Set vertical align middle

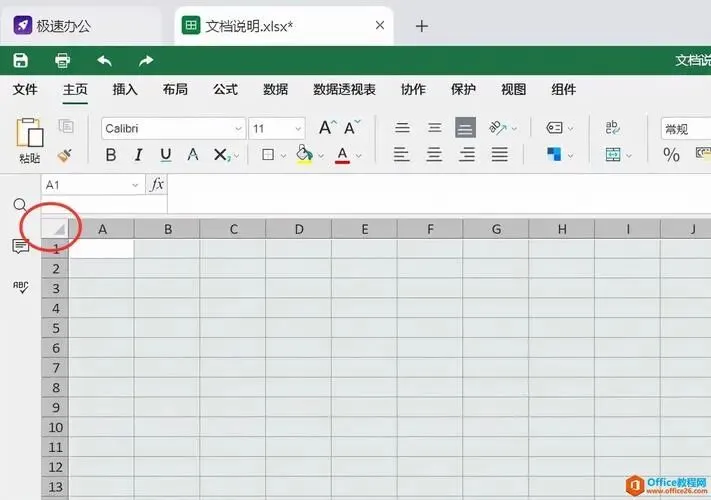pos(434,127)
